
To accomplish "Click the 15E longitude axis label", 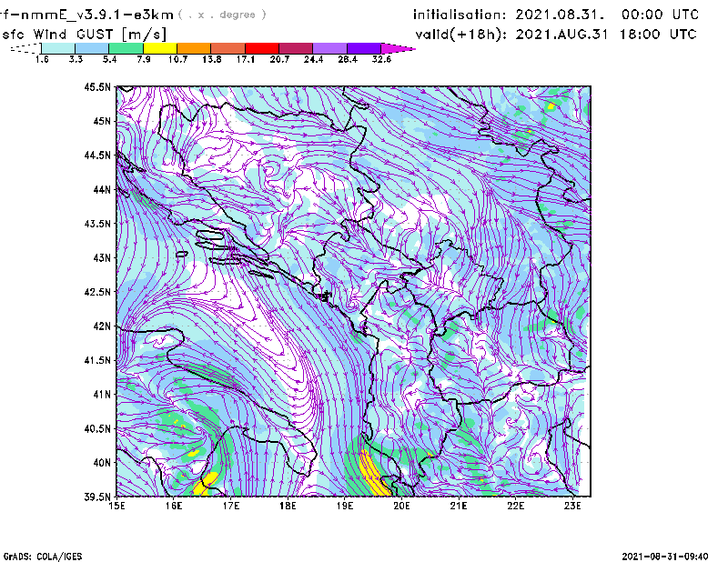I will (117, 506).
